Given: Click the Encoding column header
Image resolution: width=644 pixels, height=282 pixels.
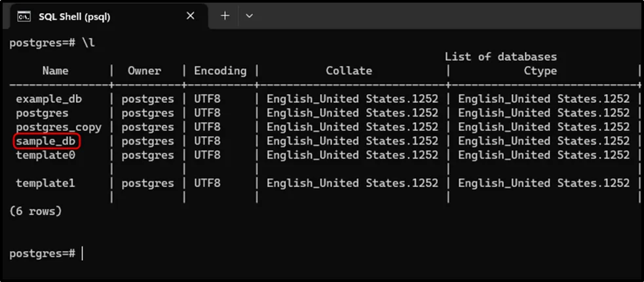Looking at the screenshot, I should (220, 71).
